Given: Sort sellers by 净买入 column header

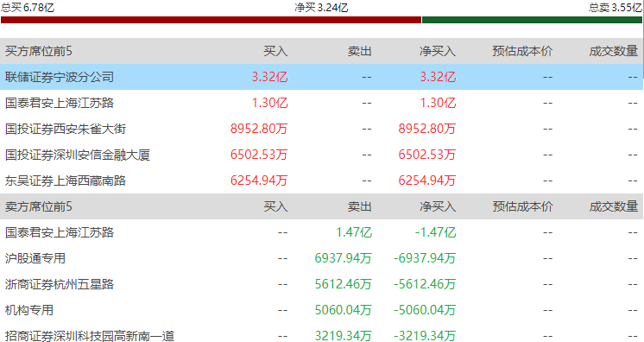Looking at the screenshot, I should pos(438,206).
